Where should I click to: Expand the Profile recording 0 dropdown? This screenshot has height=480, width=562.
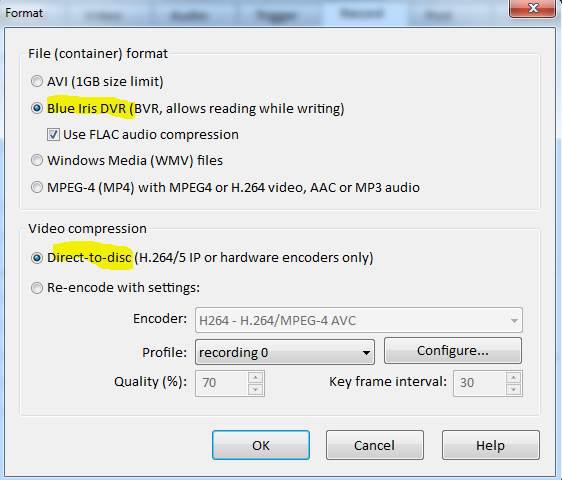coord(285,352)
